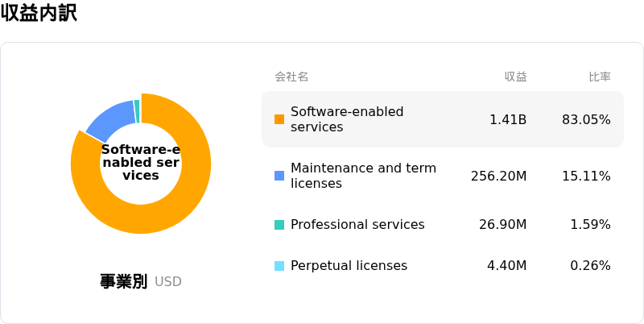Viewport: 644px width, 324px height.
Task: Click the 4.40M revenue value
Action: tap(507, 266)
